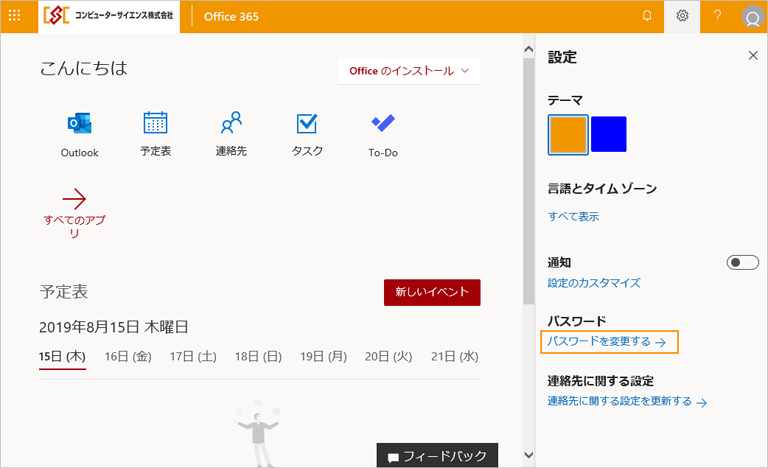Select the 16日 (金) tab
This screenshot has height=468, width=768.
point(128,357)
